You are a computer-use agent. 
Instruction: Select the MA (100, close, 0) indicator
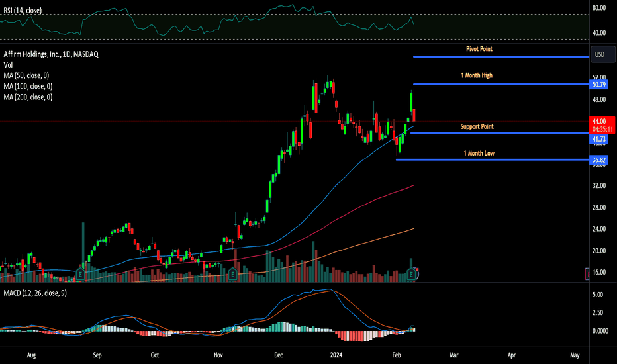(28, 86)
